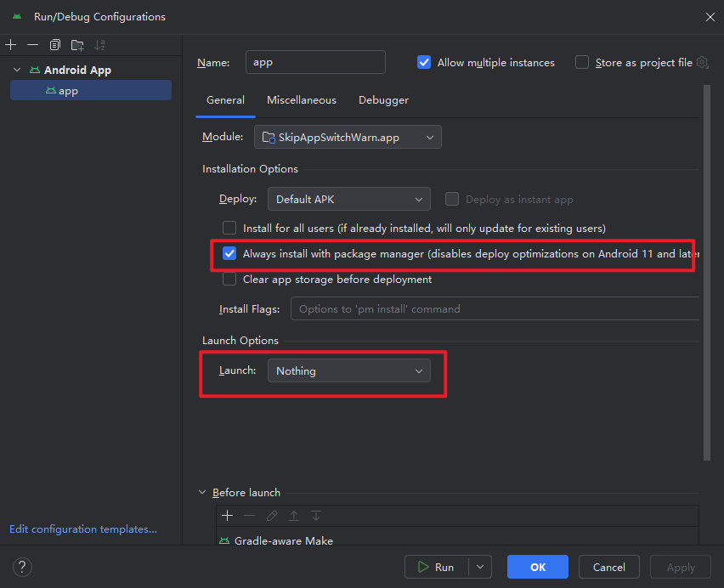This screenshot has width=724, height=588.
Task: Switch to the Debugger tab
Action: click(383, 100)
